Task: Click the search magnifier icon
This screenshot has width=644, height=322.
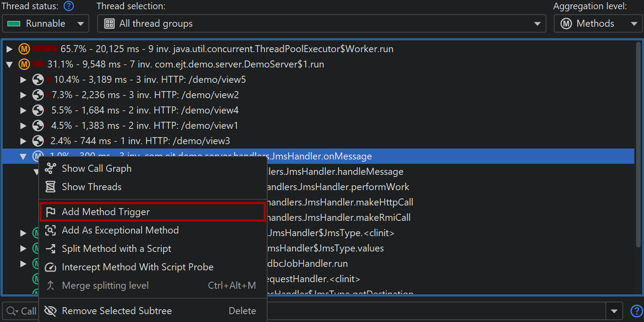Action: [11, 311]
